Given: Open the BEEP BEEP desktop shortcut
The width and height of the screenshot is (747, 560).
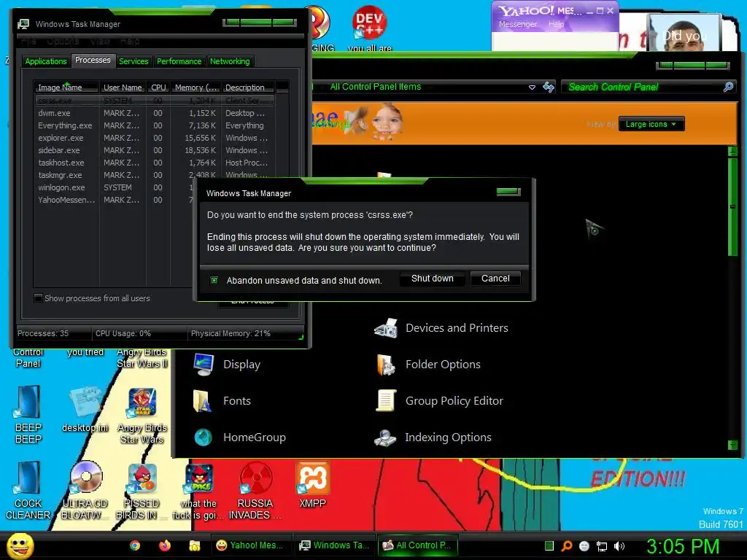Looking at the screenshot, I should pos(28,414).
